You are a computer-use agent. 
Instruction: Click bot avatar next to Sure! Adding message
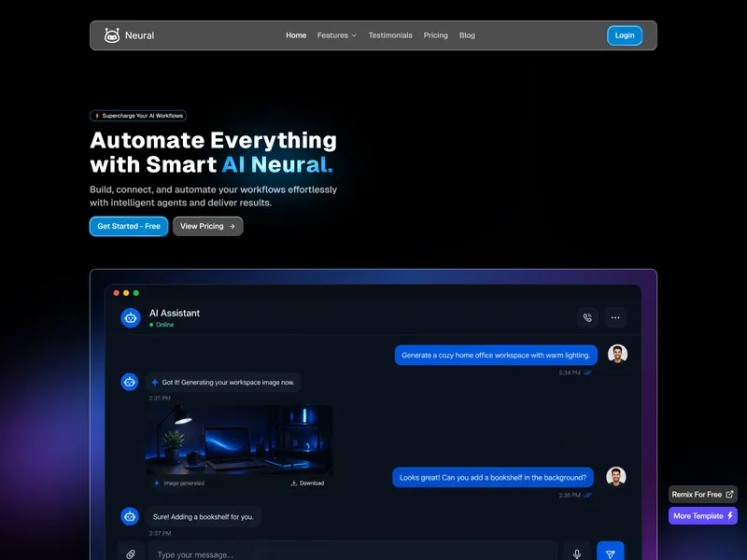130,516
